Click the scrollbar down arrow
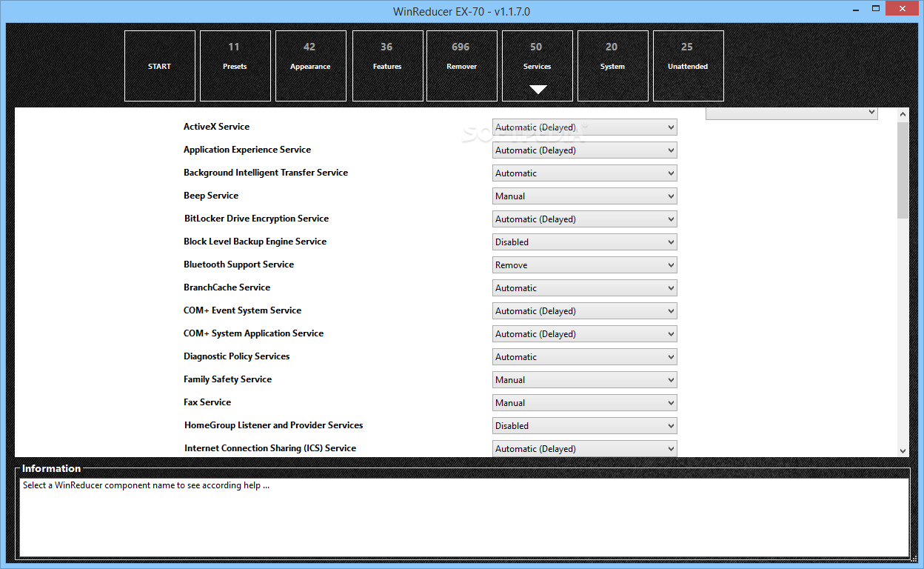This screenshot has height=569, width=924. 903,450
